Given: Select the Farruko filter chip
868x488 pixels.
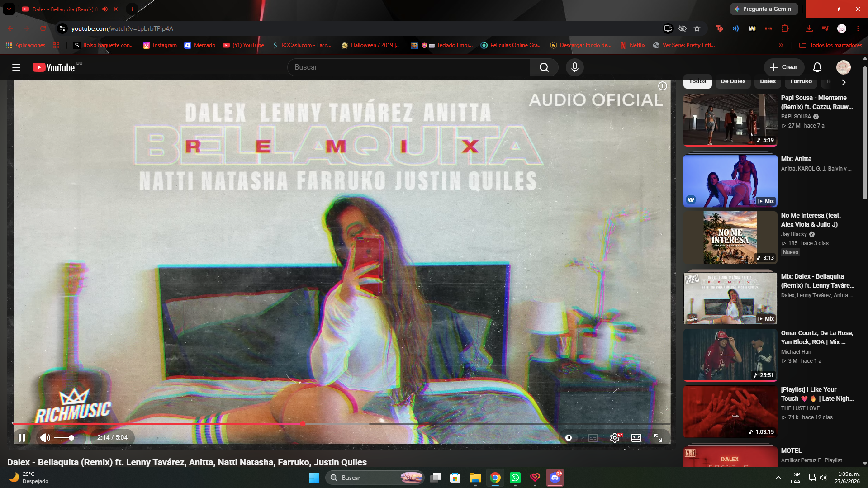Looking at the screenshot, I should click(x=801, y=81).
